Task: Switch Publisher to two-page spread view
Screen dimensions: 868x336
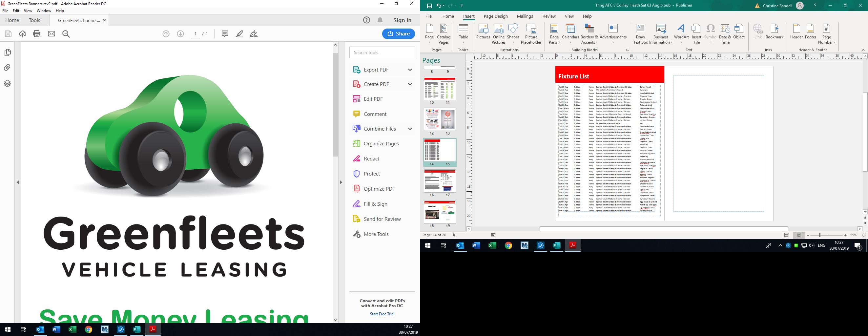Action: (798, 235)
